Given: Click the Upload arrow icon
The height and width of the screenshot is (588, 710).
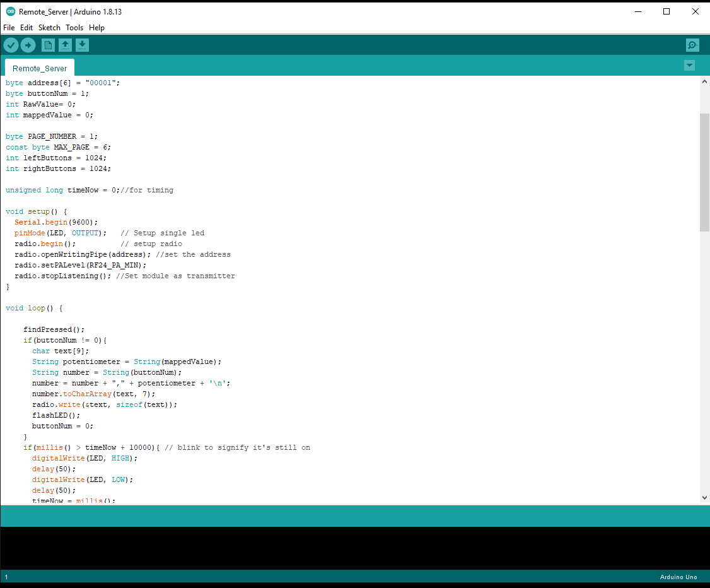Looking at the screenshot, I should (28, 45).
